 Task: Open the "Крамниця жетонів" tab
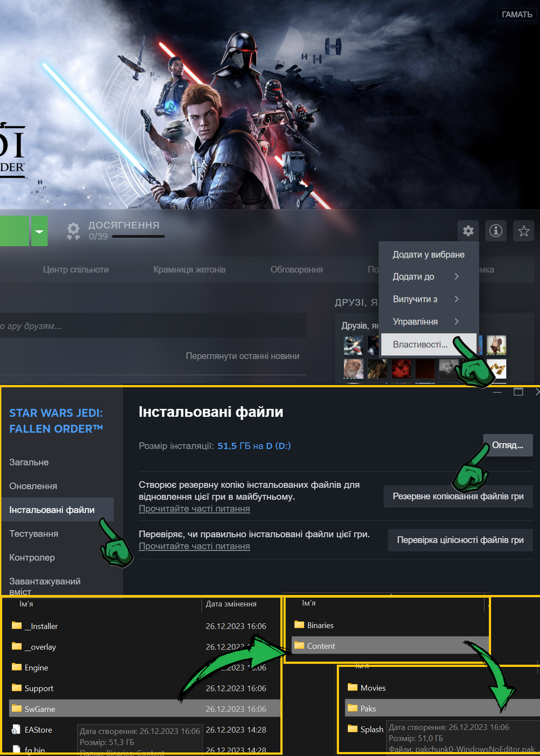[x=190, y=269]
